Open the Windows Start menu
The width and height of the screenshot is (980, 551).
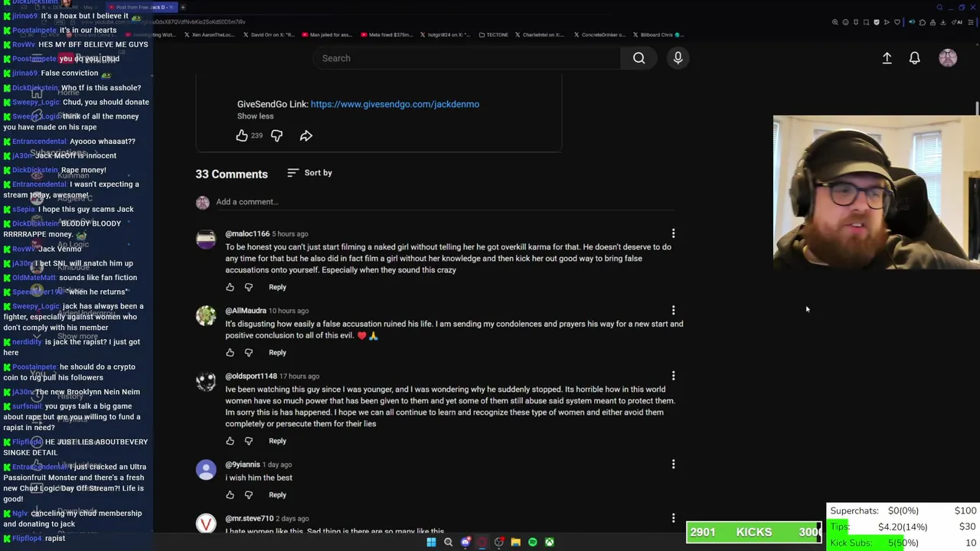431,542
